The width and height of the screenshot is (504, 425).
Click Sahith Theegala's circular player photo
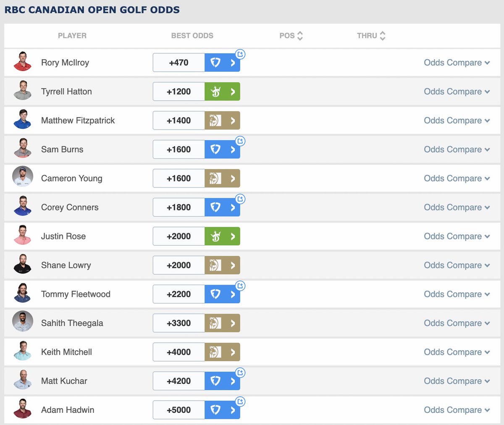(x=23, y=321)
